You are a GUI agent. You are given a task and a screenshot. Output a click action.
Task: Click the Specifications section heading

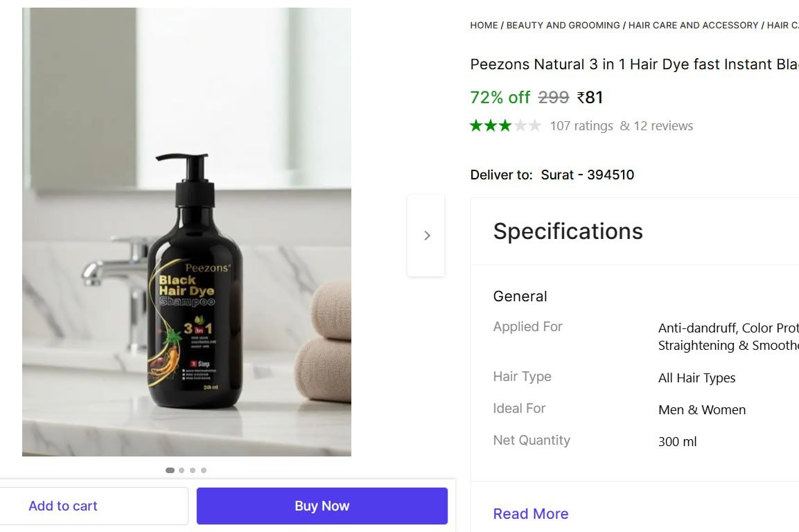pos(568,231)
